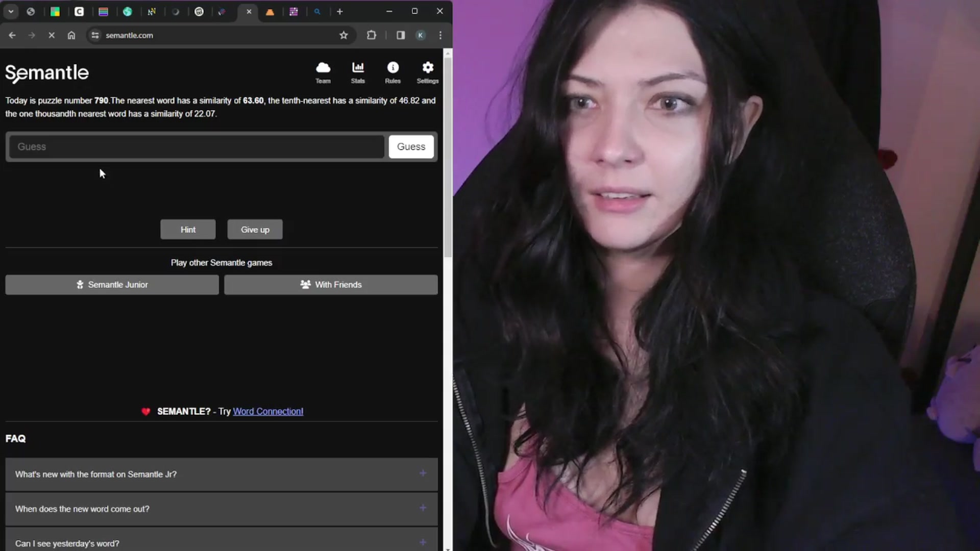Click the browser forward arrow
980x551 pixels.
(32, 35)
